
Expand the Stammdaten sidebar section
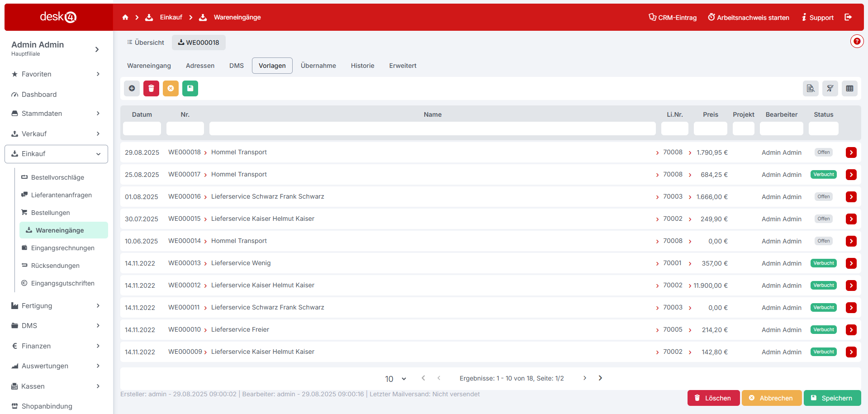pyautogui.click(x=57, y=114)
